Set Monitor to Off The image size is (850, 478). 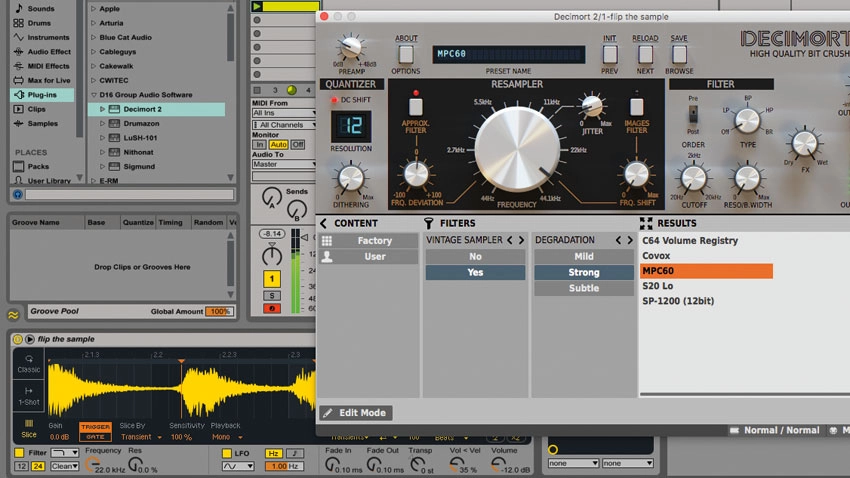(298, 145)
